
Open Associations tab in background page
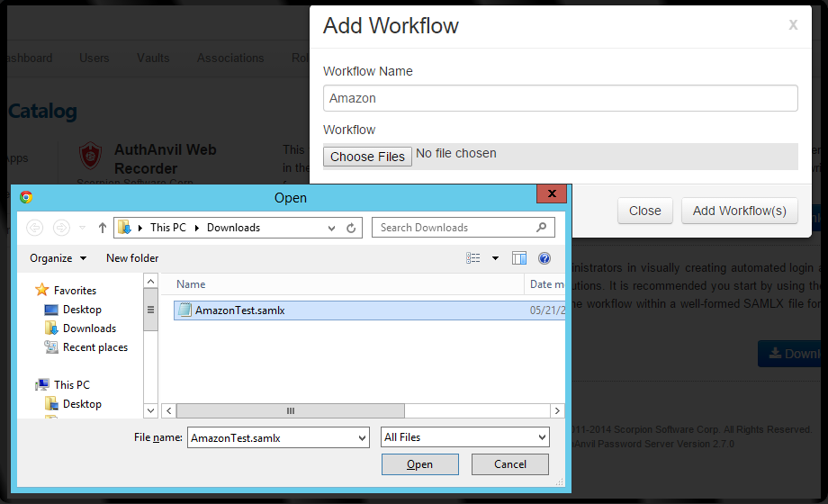[230, 58]
